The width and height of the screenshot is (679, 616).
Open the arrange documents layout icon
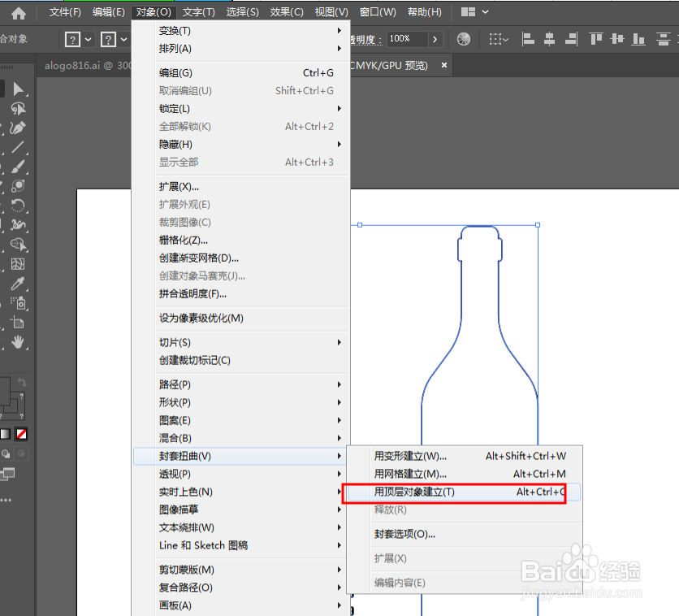point(468,12)
